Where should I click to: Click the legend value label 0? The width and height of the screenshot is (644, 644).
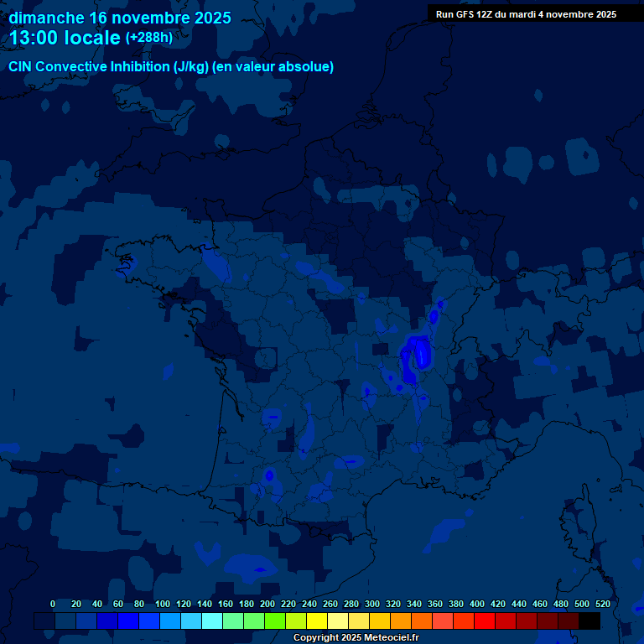coord(53,604)
